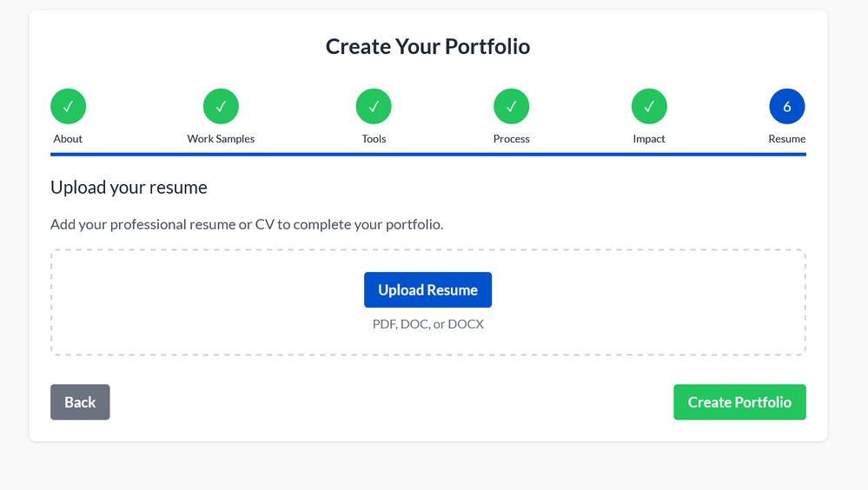The image size is (868, 490).
Task: Click the Work Samples checkmark circle
Action: pos(221,107)
